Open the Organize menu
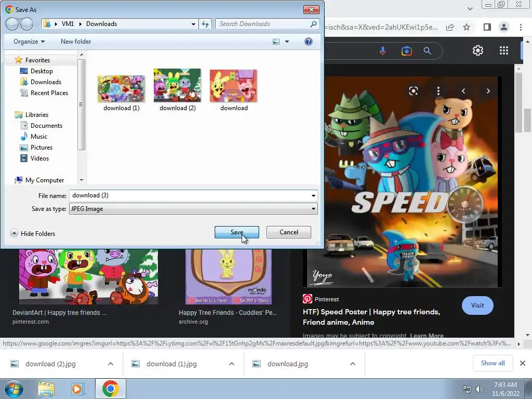The image size is (532, 399). click(29, 42)
